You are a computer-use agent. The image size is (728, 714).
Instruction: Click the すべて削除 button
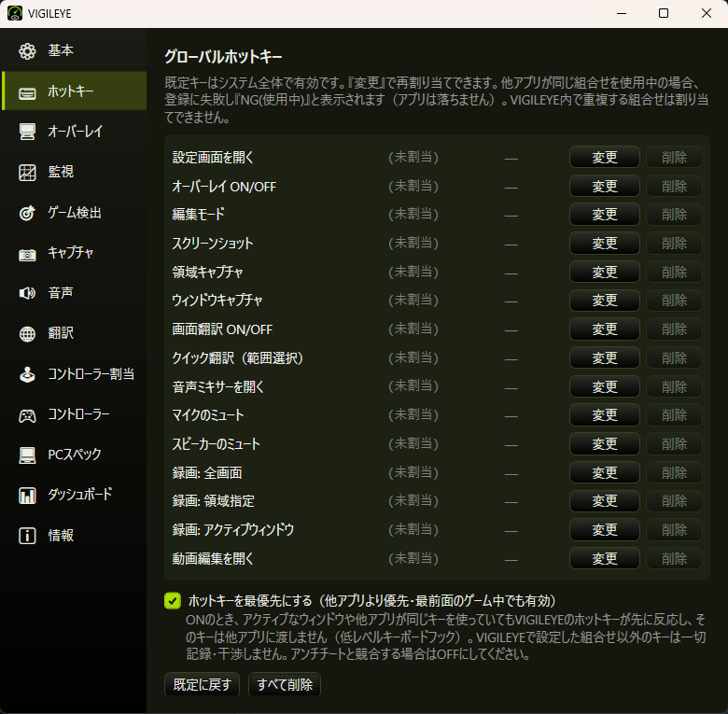[x=285, y=684]
